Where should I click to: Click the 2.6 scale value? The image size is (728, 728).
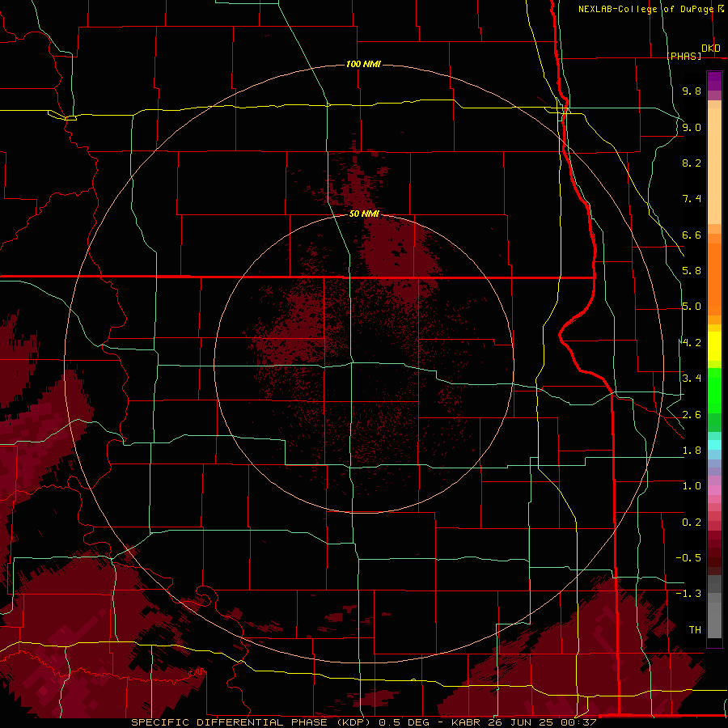point(692,415)
